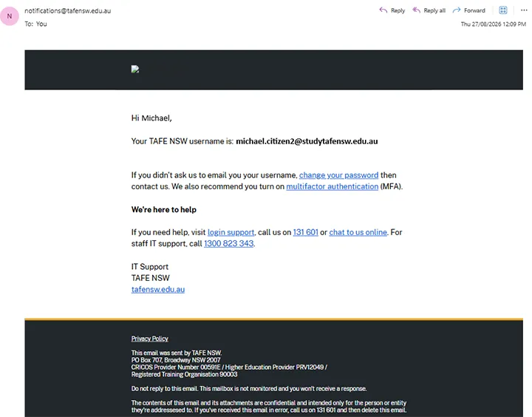Open the chat to us online link

[358, 232]
